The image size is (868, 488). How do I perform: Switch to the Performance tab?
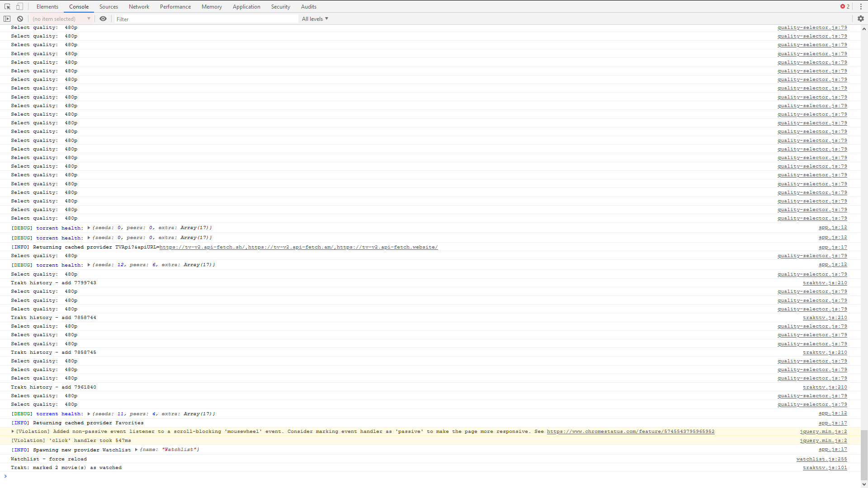click(175, 6)
